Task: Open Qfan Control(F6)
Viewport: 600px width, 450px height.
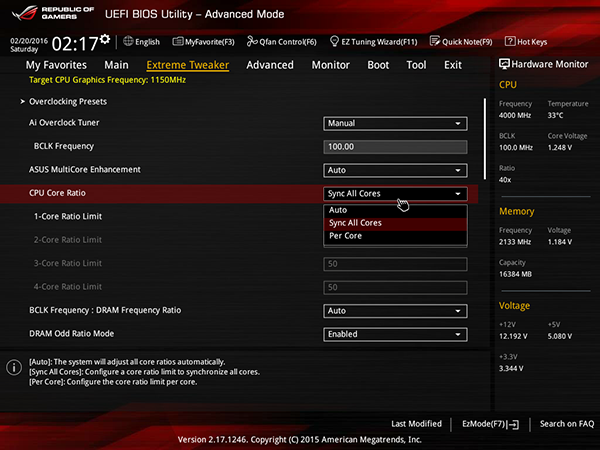Action: [282, 42]
